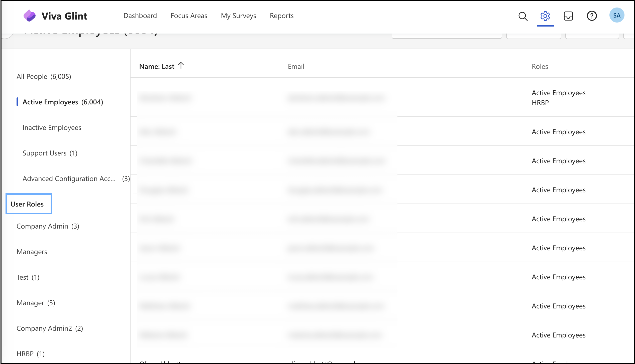Image resolution: width=635 pixels, height=364 pixels.
Task: Click the Dashboard navigation menu item
Action: (x=140, y=16)
